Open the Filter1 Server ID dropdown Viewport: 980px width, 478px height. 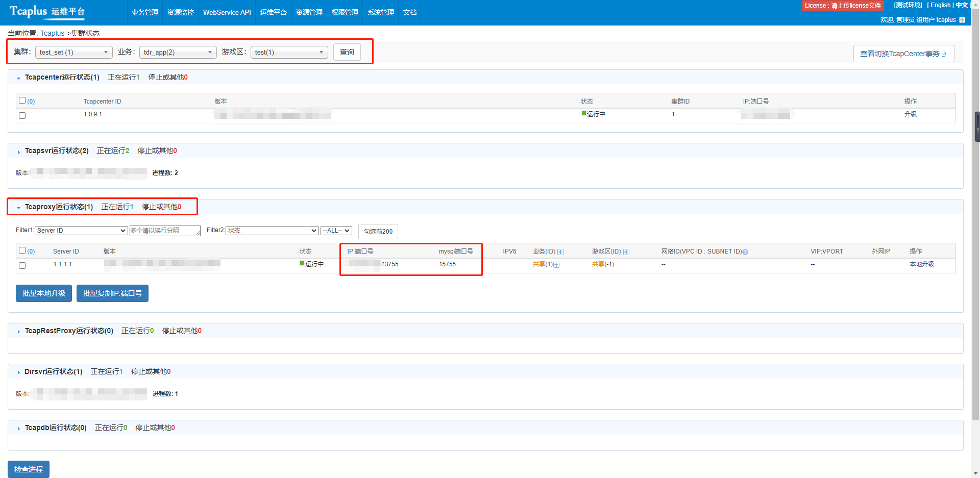[81, 231]
